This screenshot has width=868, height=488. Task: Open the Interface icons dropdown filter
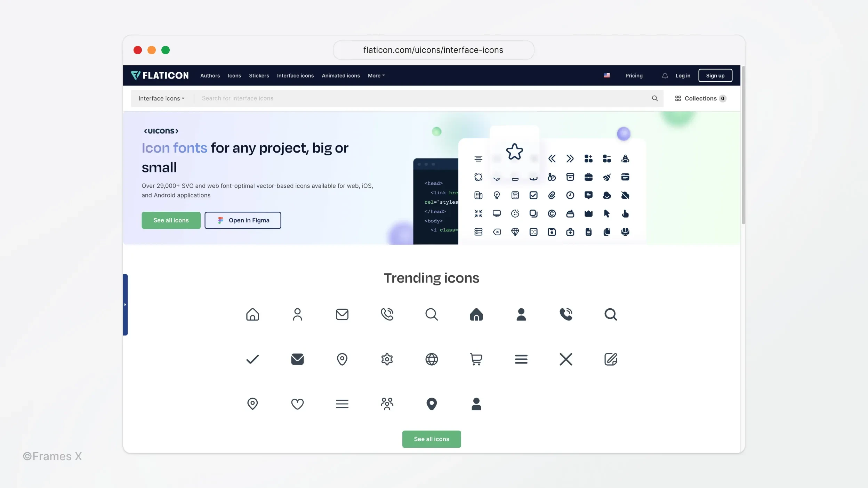click(x=162, y=98)
